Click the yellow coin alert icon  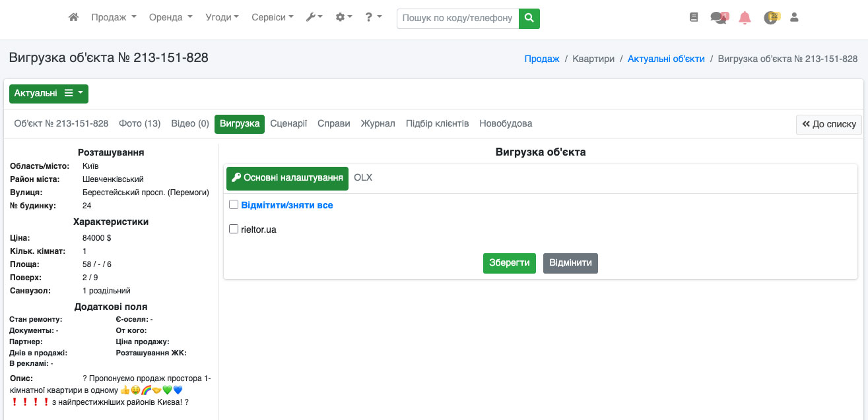(770, 18)
